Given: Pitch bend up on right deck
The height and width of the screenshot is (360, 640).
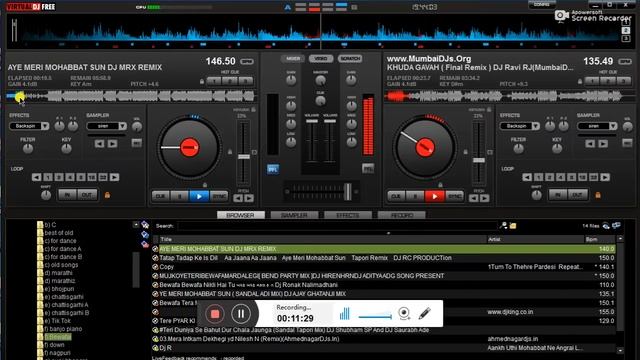Looking at the screenshot, I should tap(484, 198).
